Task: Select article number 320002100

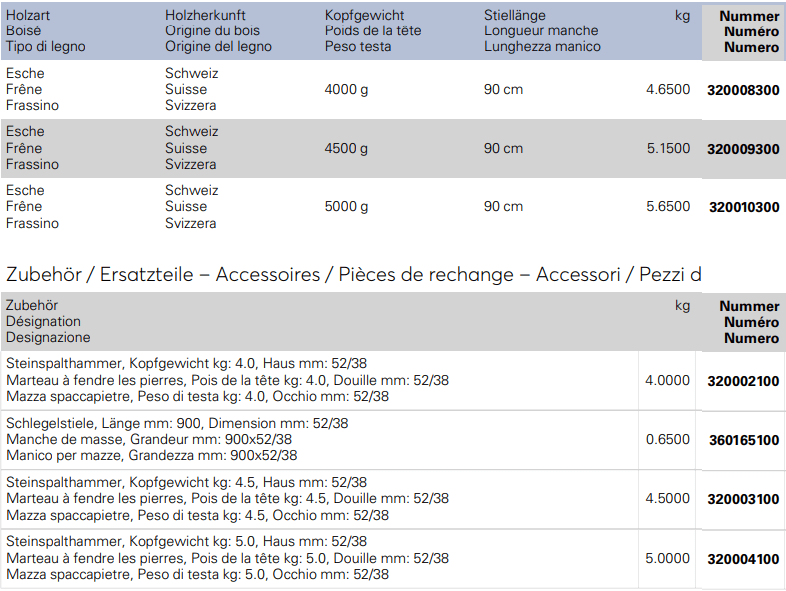Action: tap(743, 381)
